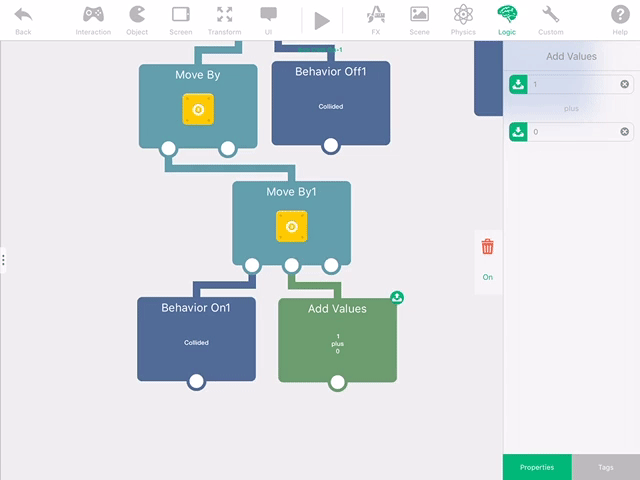The image size is (640, 480).
Task: Clear the second value field containing 0
Action: [624, 131]
